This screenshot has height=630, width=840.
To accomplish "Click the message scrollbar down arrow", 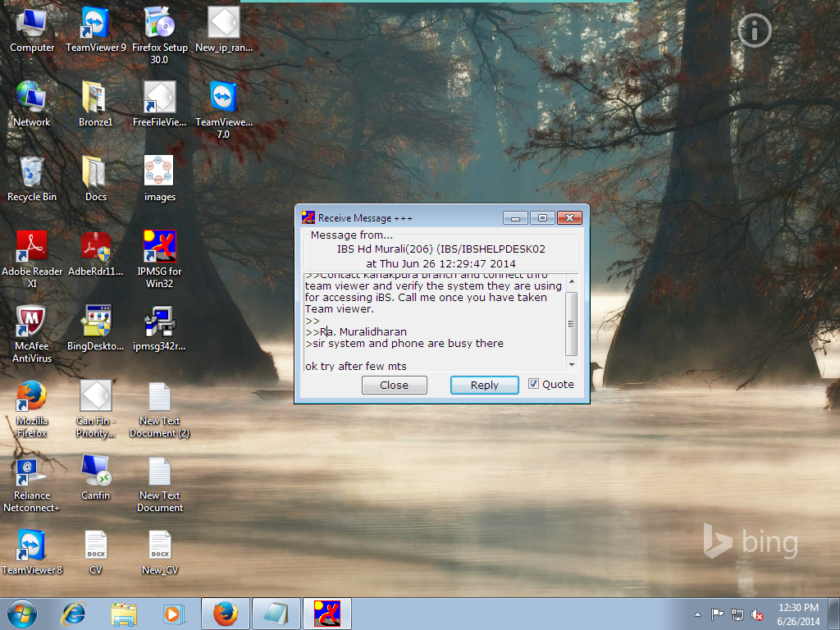I will (572, 365).
